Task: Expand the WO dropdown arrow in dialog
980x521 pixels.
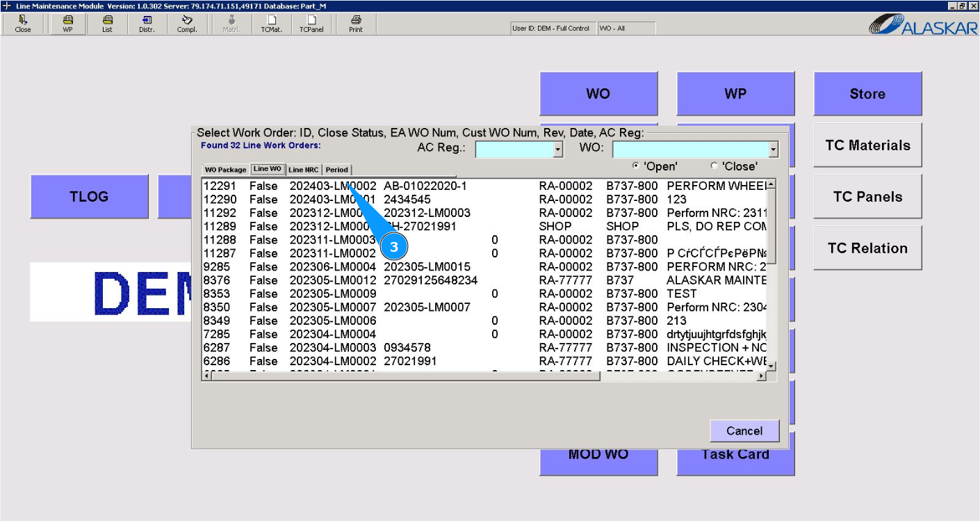Action: [774, 150]
